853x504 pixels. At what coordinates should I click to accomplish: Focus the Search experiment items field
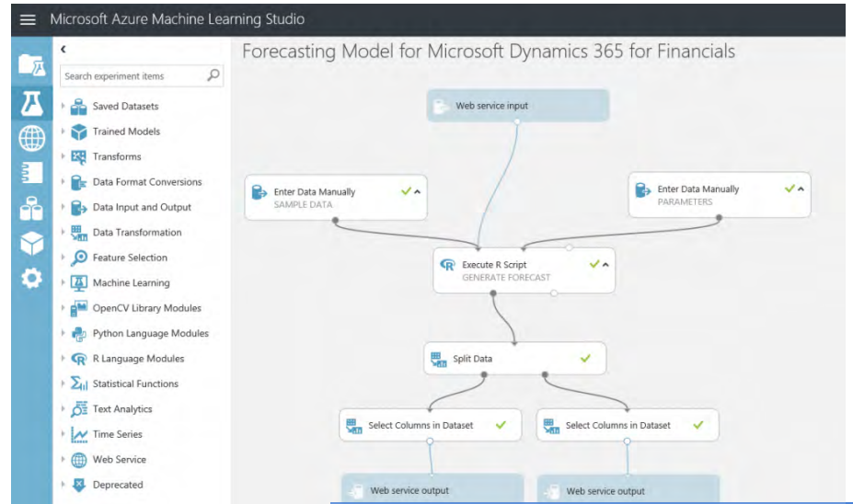[x=142, y=76]
